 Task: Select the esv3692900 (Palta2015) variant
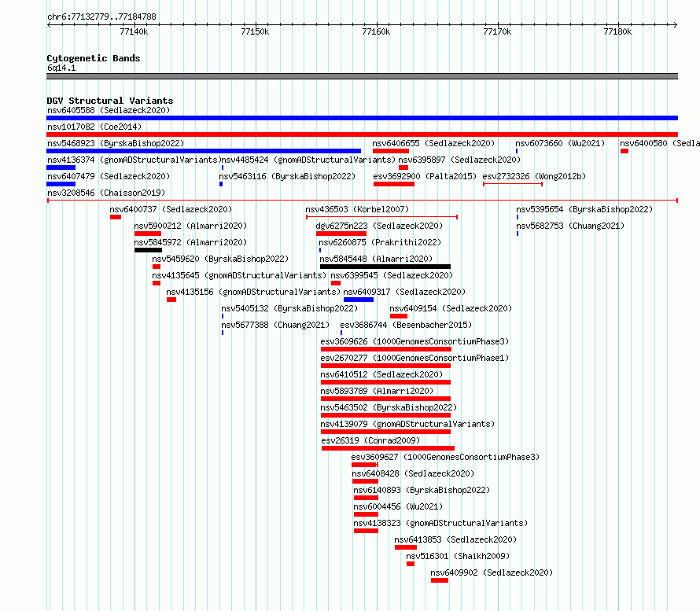tap(425, 176)
